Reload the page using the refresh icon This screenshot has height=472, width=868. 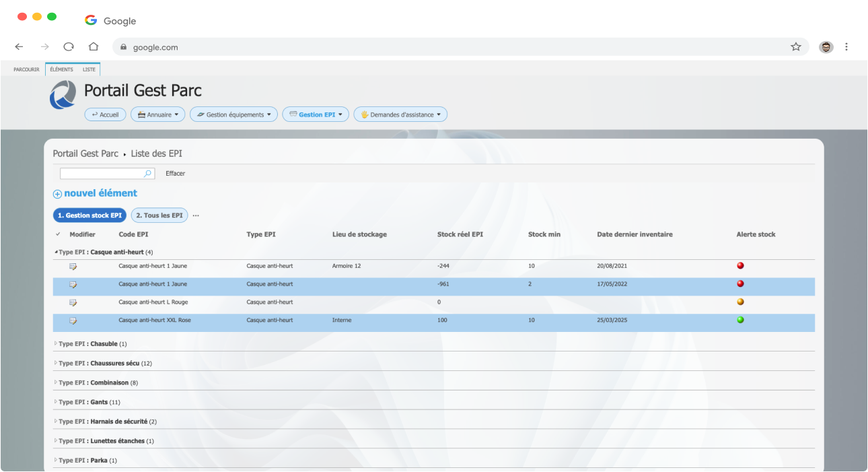tap(69, 47)
